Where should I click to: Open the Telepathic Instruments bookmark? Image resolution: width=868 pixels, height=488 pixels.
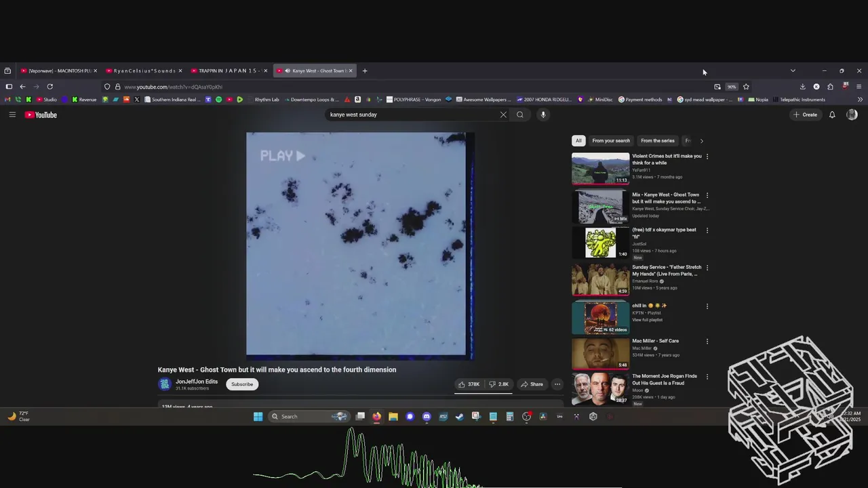pyautogui.click(x=797, y=100)
